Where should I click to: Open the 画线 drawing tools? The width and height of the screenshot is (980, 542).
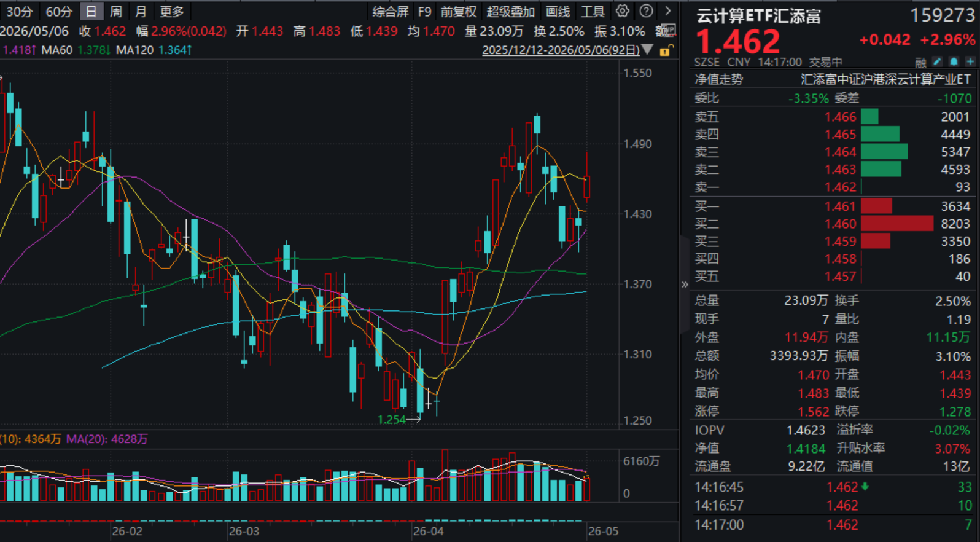558,12
